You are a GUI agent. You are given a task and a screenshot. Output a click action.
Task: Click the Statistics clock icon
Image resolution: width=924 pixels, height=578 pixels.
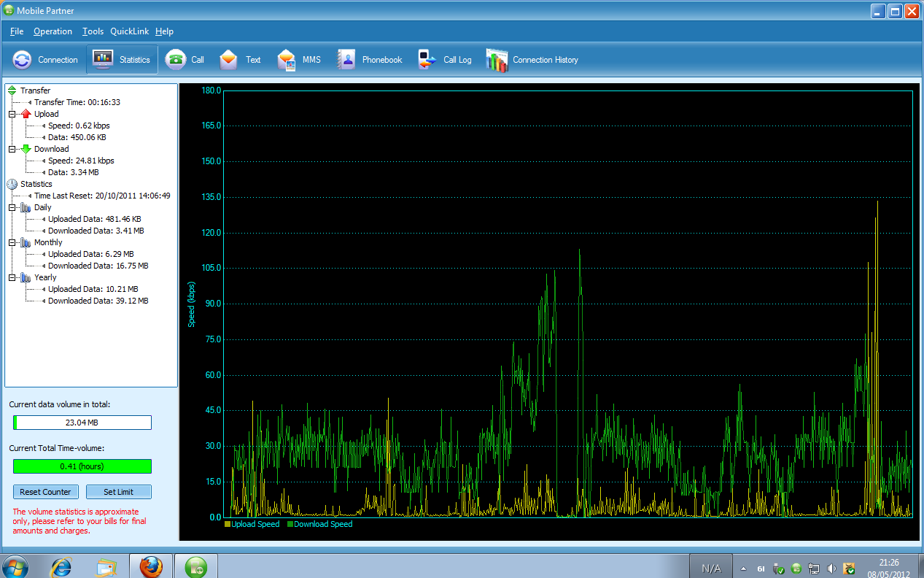(12, 184)
